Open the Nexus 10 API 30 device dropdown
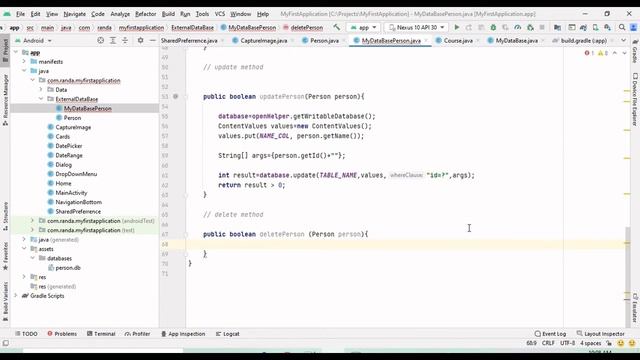Screen dimensions: 640x360 (416, 27)
